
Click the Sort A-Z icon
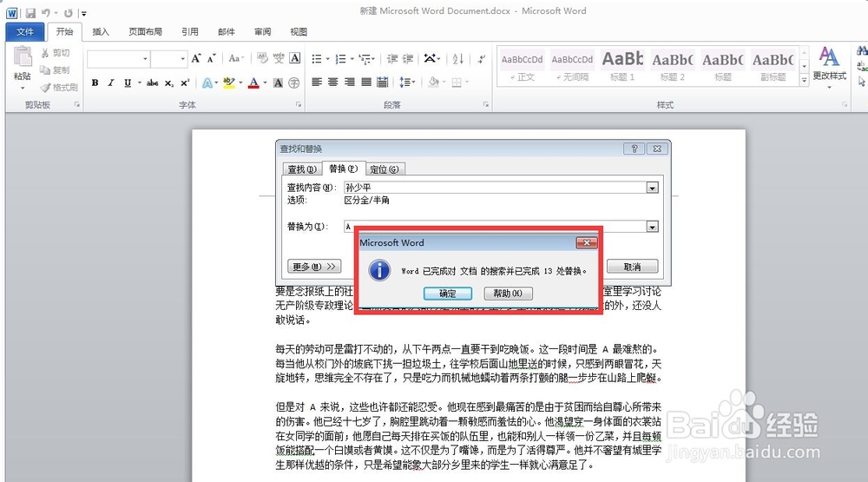pyautogui.click(x=458, y=59)
